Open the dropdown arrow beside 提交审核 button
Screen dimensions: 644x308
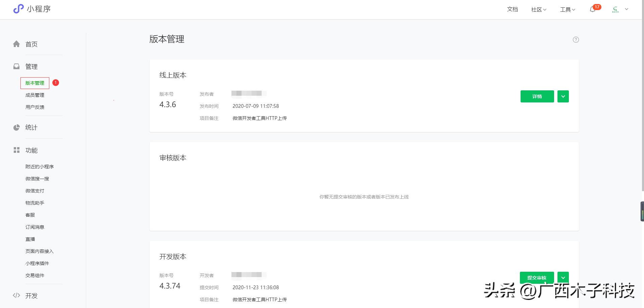pyautogui.click(x=563, y=277)
